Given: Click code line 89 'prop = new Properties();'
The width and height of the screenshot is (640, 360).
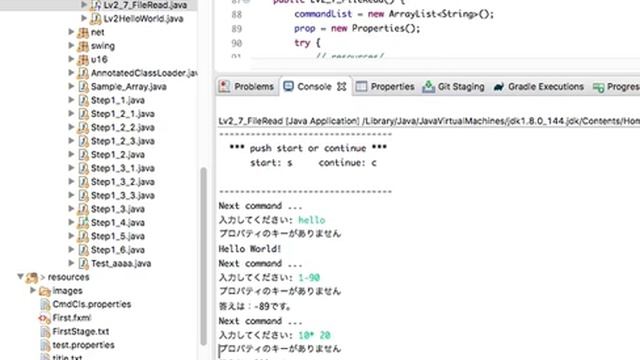Looking at the screenshot, I should 357,28.
